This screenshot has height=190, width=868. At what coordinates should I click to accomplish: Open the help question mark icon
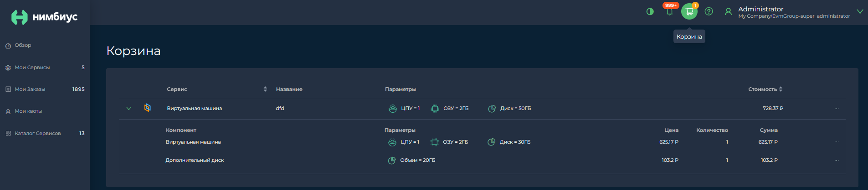tap(709, 11)
